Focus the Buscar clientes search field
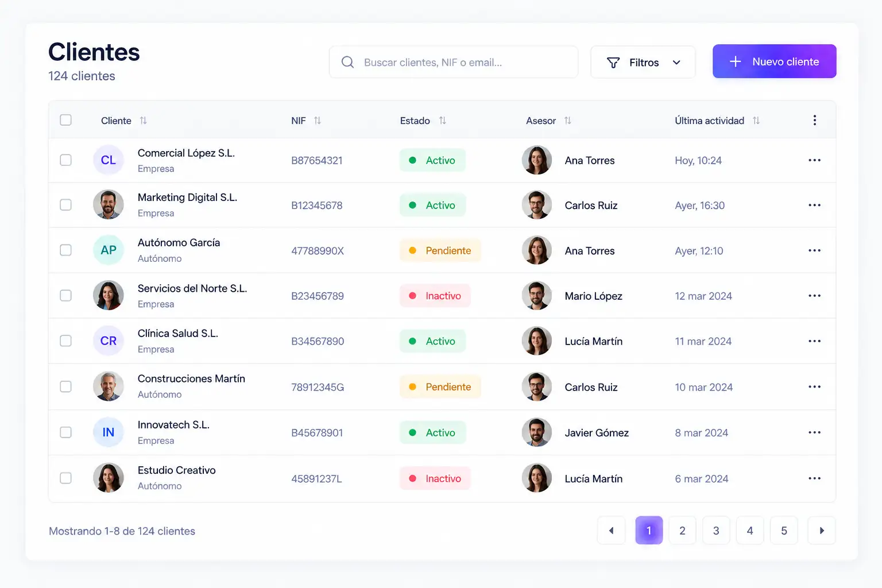Image resolution: width=882 pixels, height=588 pixels. pyautogui.click(x=454, y=62)
